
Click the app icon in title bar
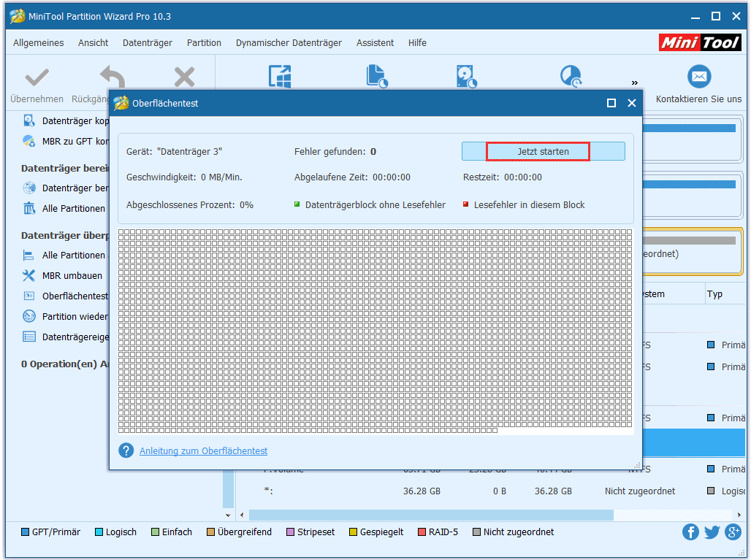[x=18, y=16]
